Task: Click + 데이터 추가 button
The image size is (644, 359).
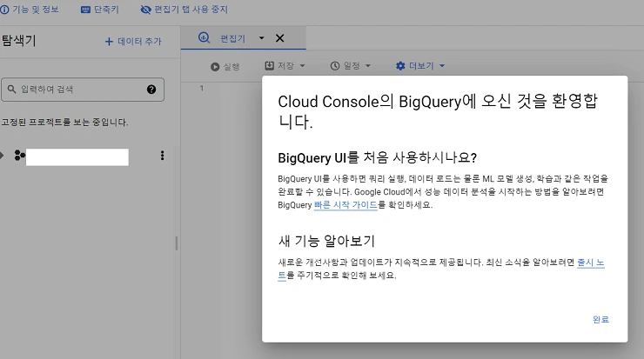Action: point(133,42)
